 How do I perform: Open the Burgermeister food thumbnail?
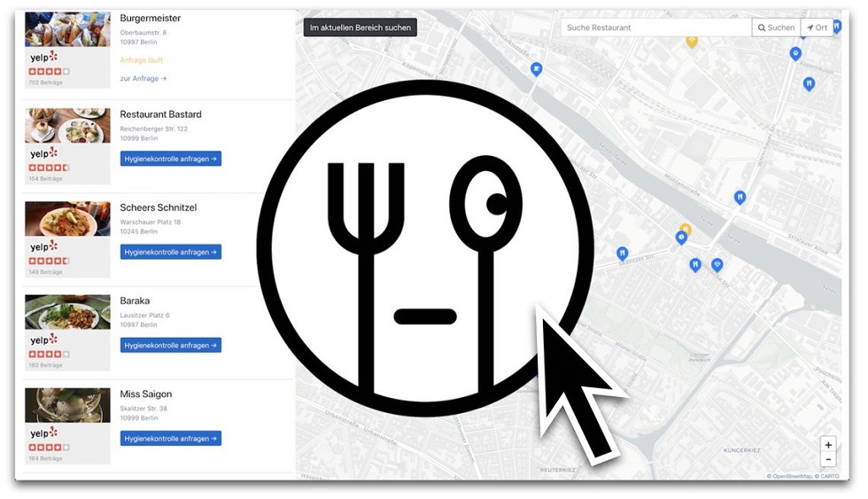click(67, 29)
